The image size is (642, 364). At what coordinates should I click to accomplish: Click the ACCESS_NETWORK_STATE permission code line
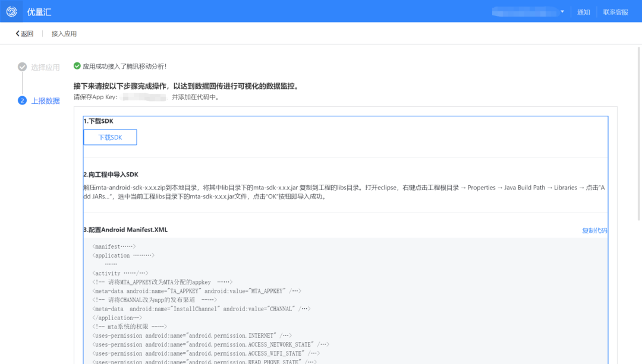coord(210,345)
